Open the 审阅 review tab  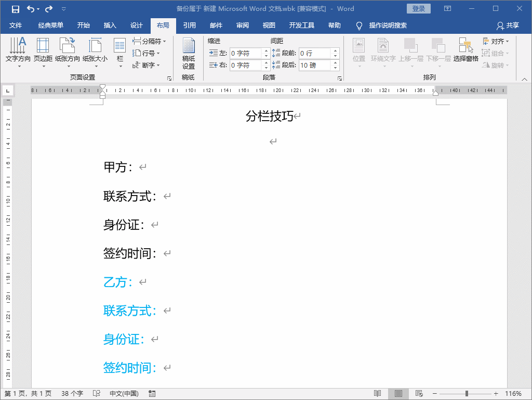(x=242, y=25)
